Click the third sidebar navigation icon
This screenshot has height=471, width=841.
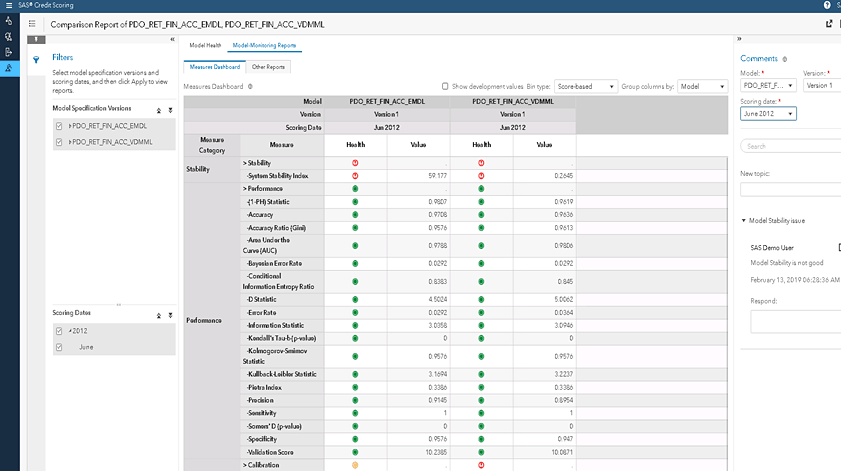(9, 52)
